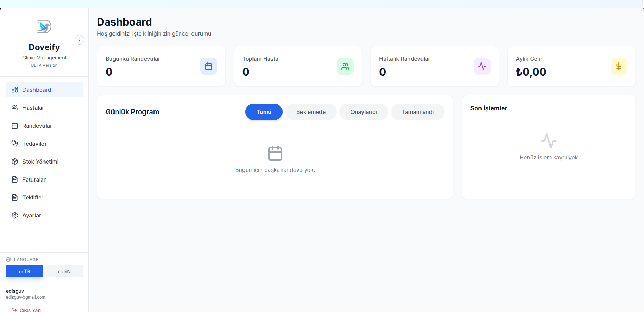The image size is (644, 312).
Task: Switch language to TR
Action: point(24,271)
